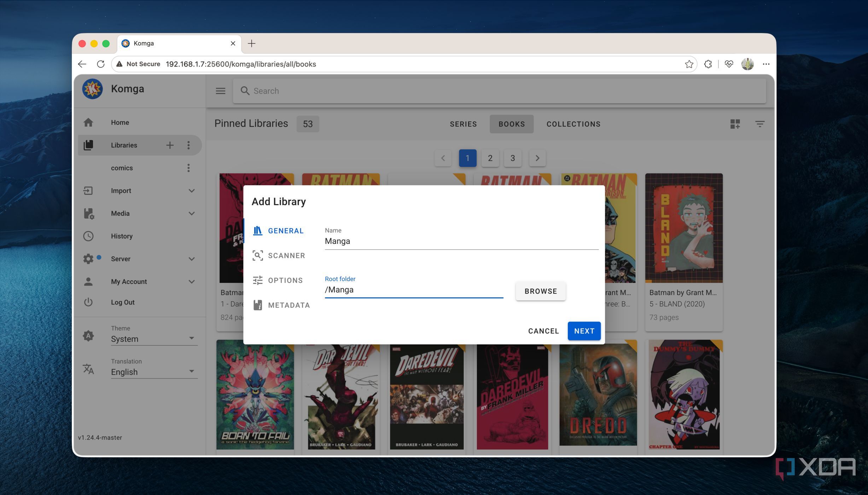Click Next in Add Library dialog
868x495 pixels.
[584, 331]
